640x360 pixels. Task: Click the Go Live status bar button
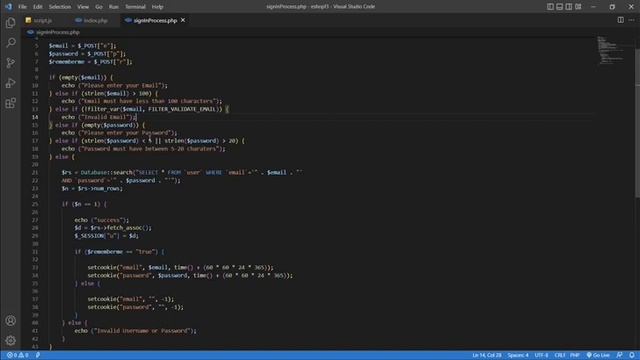pos(598,355)
